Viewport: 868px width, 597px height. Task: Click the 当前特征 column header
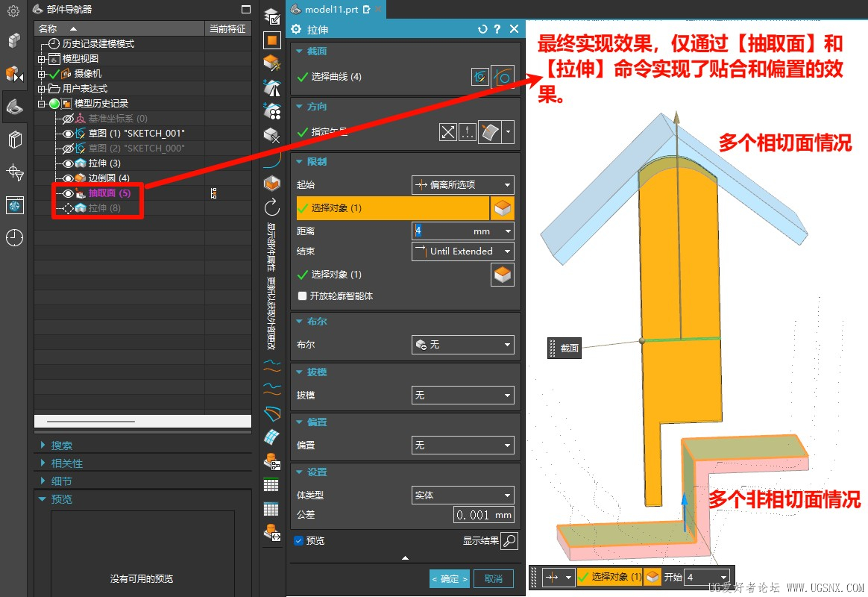pos(227,29)
